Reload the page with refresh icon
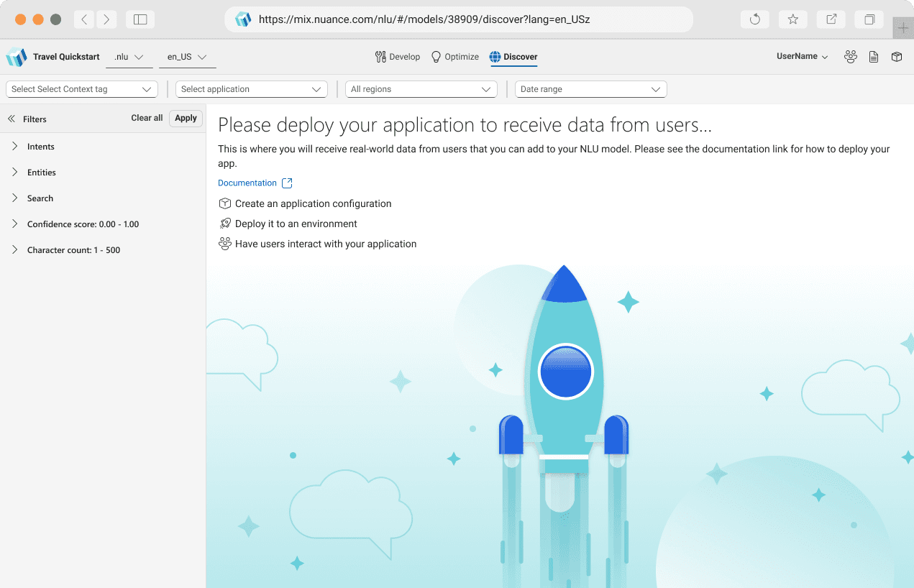Viewport: 914px width, 588px height. tap(754, 19)
